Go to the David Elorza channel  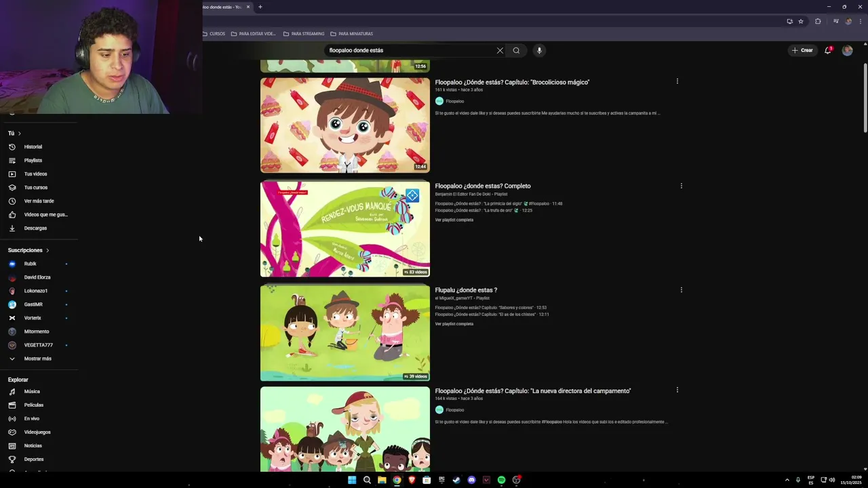point(37,277)
